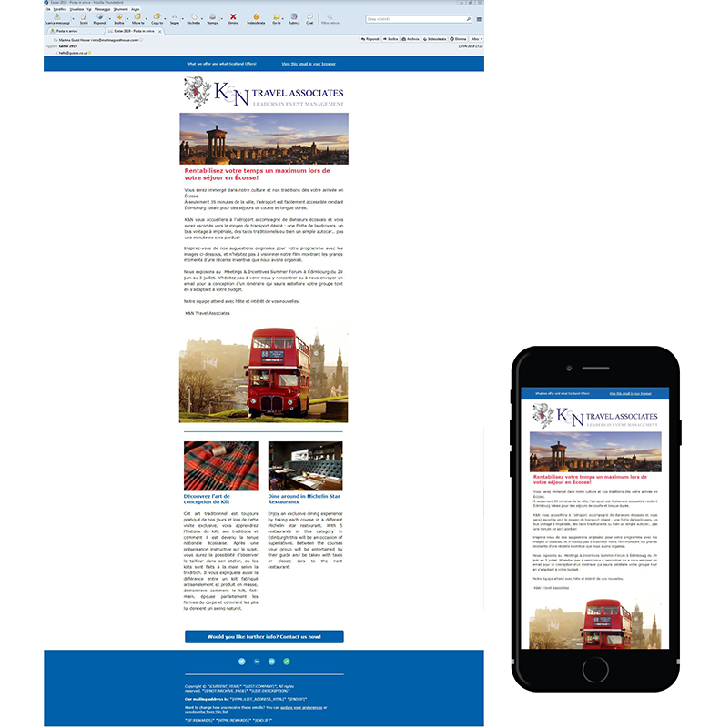Image resolution: width=710 pixels, height=728 pixels.
Task: Click the Twitter icon in email footer
Action: [242, 661]
